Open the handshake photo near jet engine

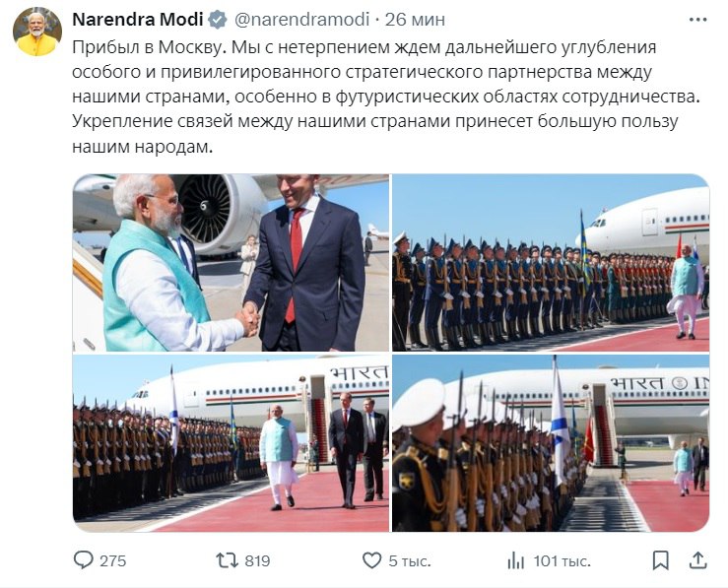point(231,263)
